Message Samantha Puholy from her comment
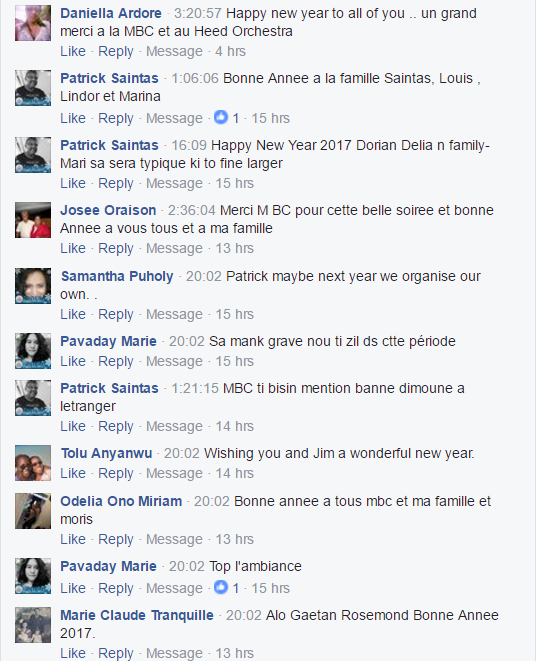The height and width of the screenshot is (661, 537). click(174, 314)
